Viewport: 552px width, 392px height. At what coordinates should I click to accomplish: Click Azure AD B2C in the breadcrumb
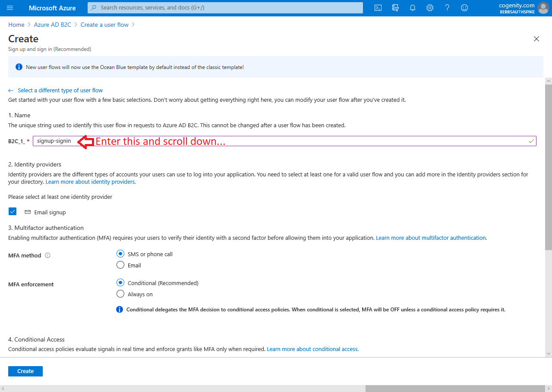tap(52, 25)
